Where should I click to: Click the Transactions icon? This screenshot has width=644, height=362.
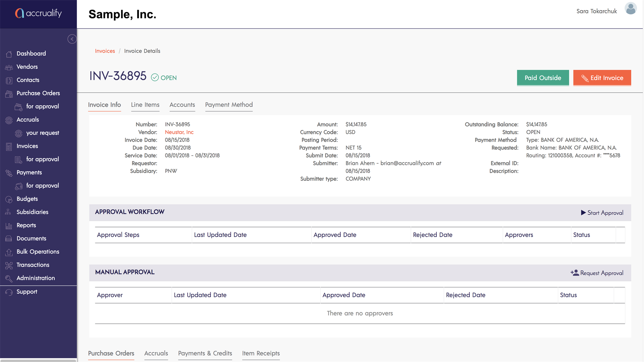9,265
